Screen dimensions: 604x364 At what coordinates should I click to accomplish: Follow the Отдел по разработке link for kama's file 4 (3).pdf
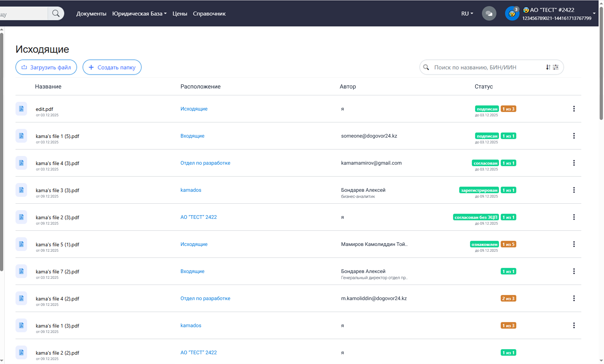click(205, 163)
